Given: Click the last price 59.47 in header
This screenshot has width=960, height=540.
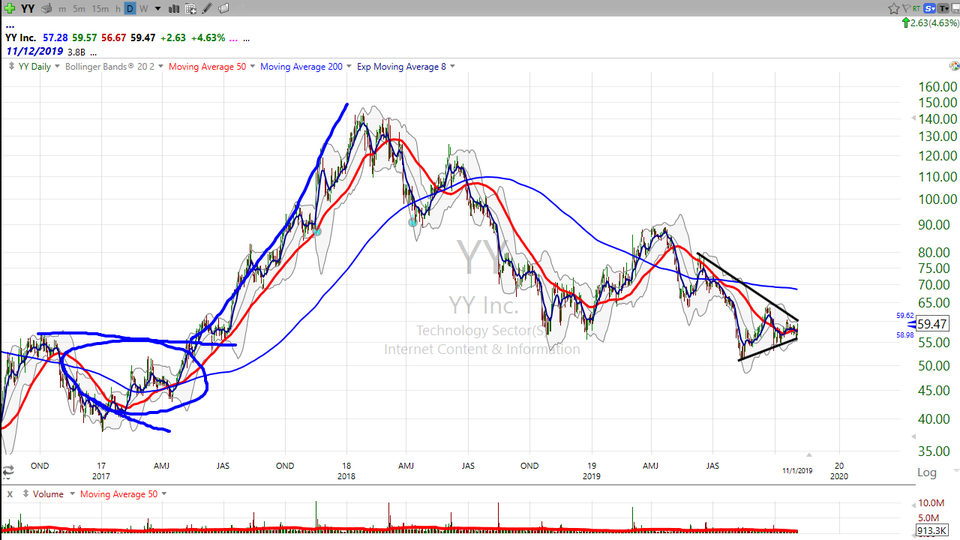Looking at the screenshot, I should 143,38.
